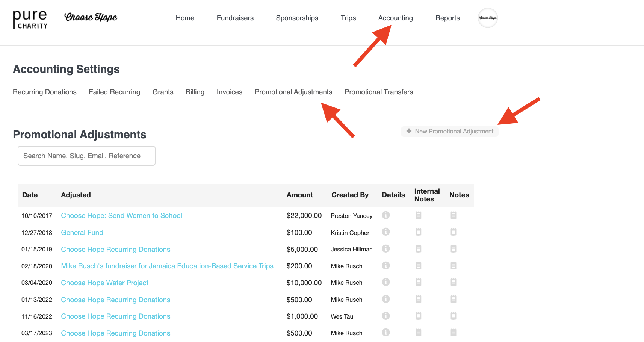Click details info icon for Choose Hope Water Project
This screenshot has height=342, width=644.
coord(385,282)
